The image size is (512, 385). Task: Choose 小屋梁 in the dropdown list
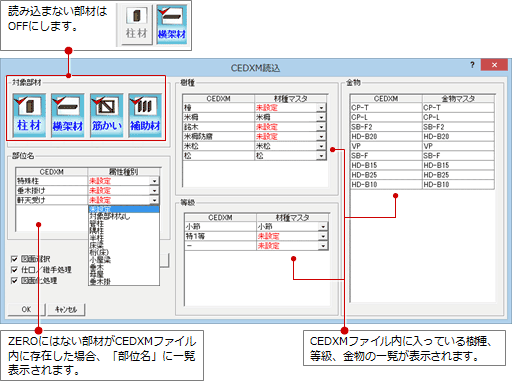[x=100, y=260]
